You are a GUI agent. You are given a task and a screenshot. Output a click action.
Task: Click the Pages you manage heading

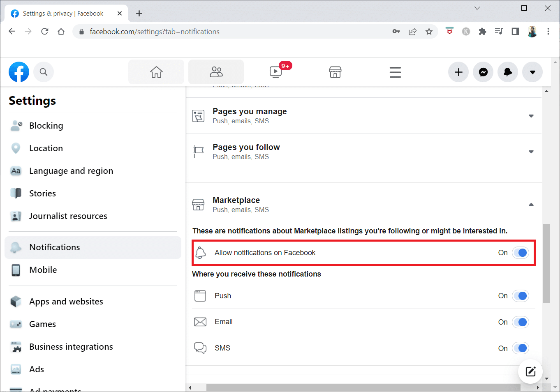pos(250,111)
